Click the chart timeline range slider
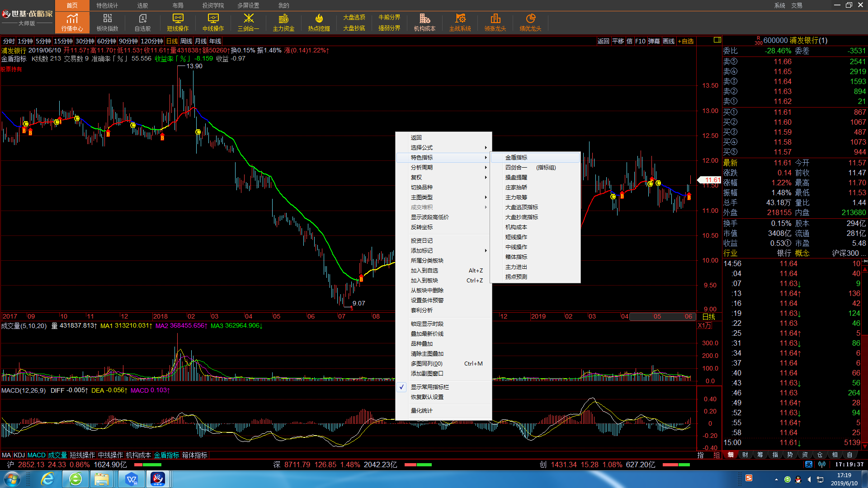868x488 pixels. click(662, 316)
